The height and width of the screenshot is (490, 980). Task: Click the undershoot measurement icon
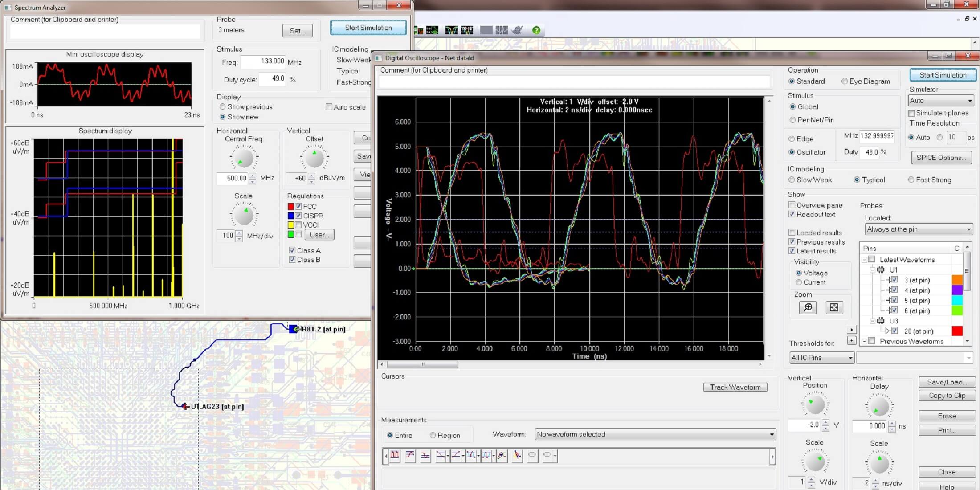pos(425,455)
